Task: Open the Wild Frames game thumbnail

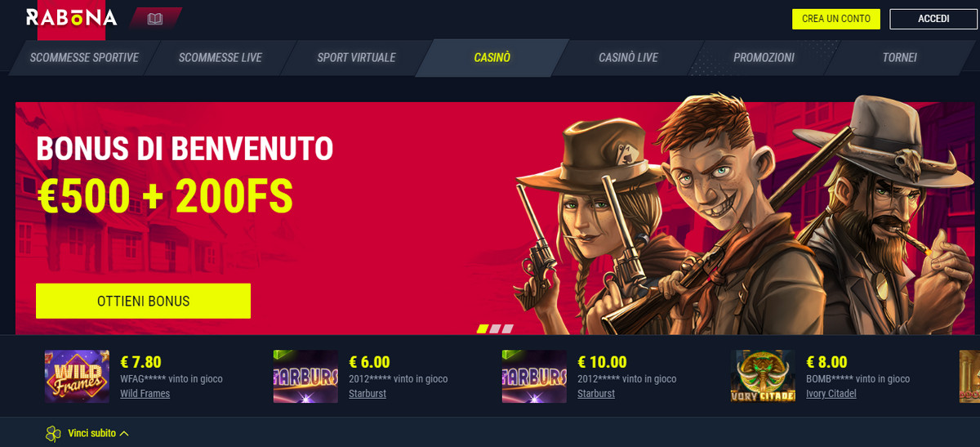Action: pos(77,377)
